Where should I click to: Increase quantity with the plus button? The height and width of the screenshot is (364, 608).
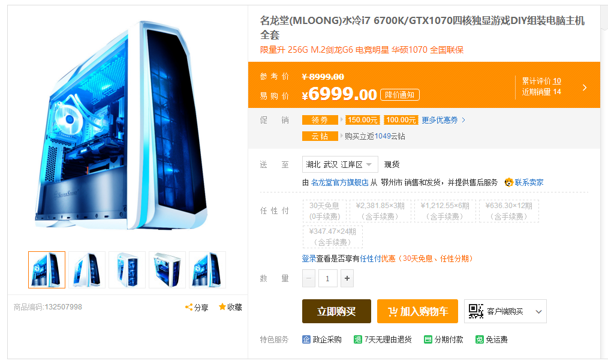[347, 278]
